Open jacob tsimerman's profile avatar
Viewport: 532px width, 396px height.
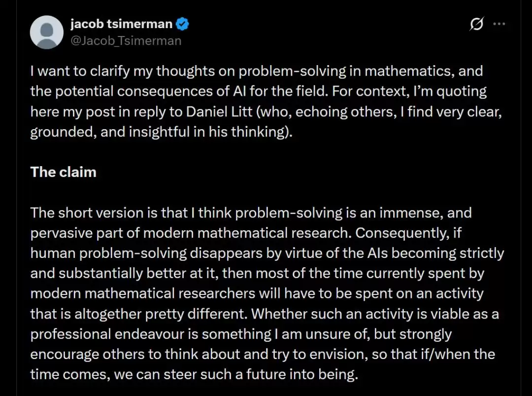(46, 32)
